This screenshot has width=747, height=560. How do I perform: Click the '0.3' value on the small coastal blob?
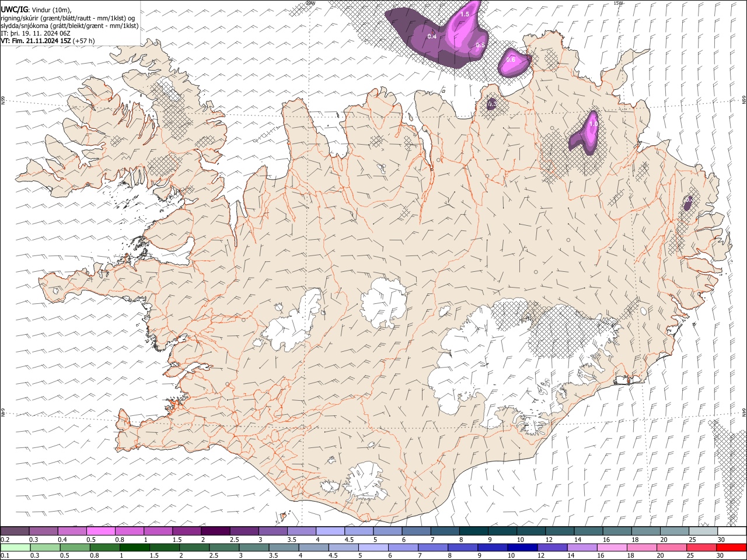click(492, 104)
